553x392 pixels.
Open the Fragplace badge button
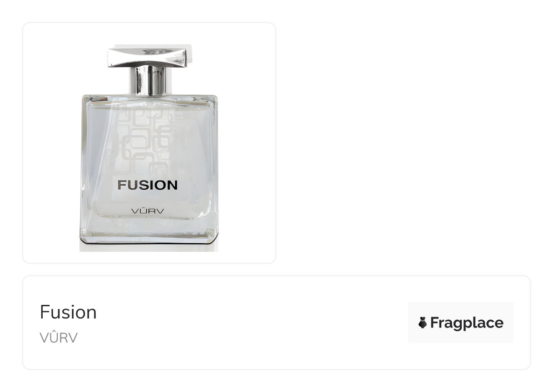click(460, 323)
